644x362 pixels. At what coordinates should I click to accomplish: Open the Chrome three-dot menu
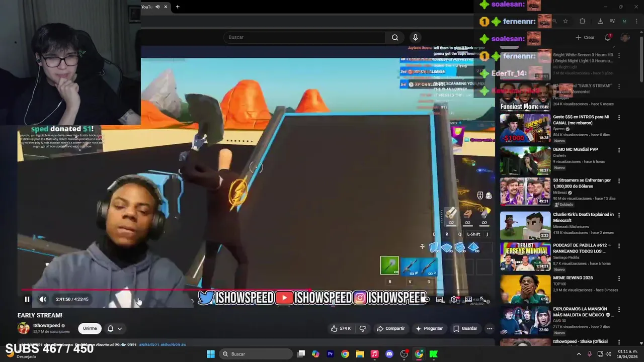636,21
